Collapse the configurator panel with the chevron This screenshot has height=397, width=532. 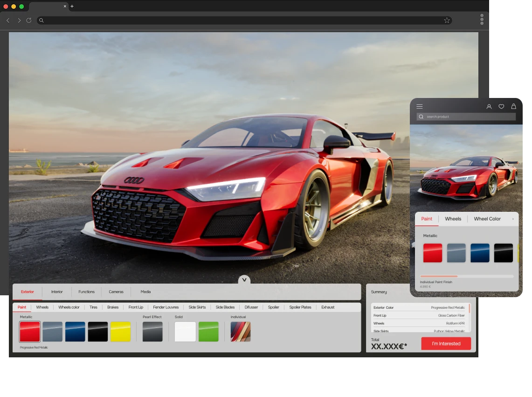244,280
